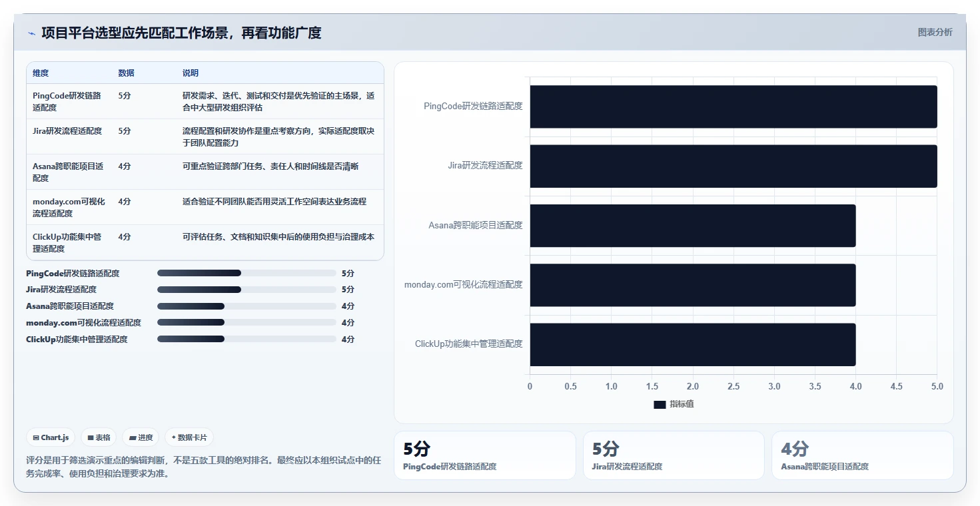The width and height of the screenshot is (980, 506).
Task: Click the 4.0 tick on chart x-axis
Action: coord(855,386)
